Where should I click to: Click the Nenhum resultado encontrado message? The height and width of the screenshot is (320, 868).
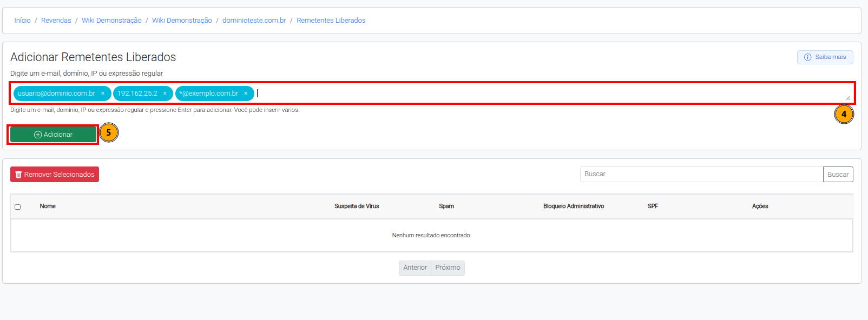click(432, 235)
